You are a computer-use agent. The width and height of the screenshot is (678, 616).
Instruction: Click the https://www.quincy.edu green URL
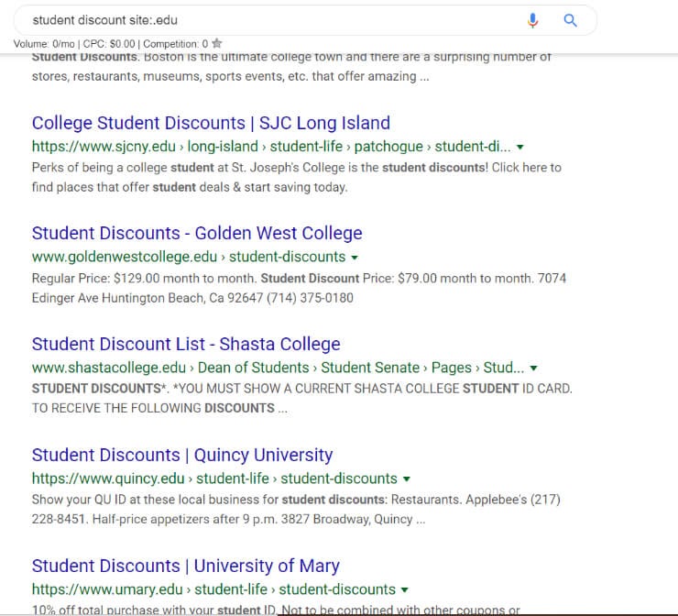tap(214, 478)
